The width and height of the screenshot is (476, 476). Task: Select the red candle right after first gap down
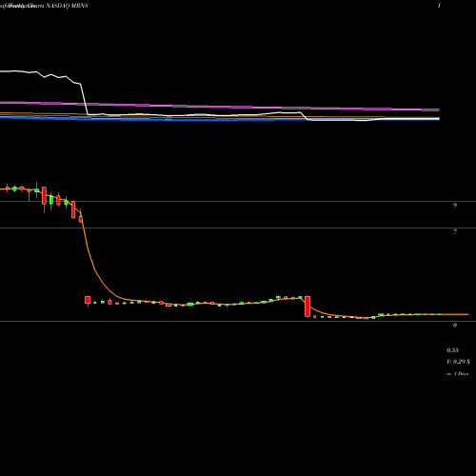[x=88, y=300]
